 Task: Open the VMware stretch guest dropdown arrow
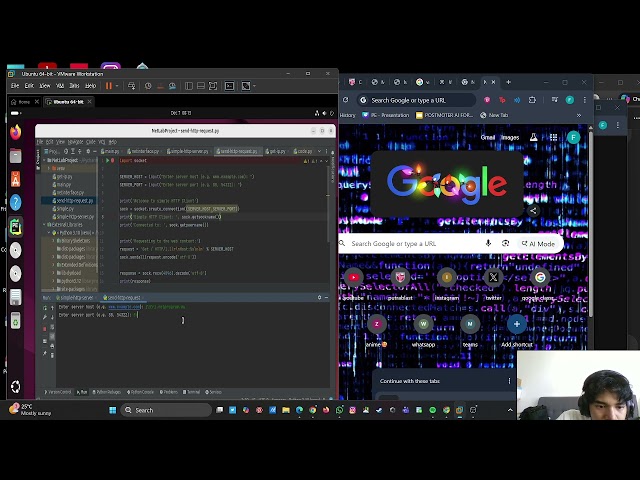click(x=254, y=86)
